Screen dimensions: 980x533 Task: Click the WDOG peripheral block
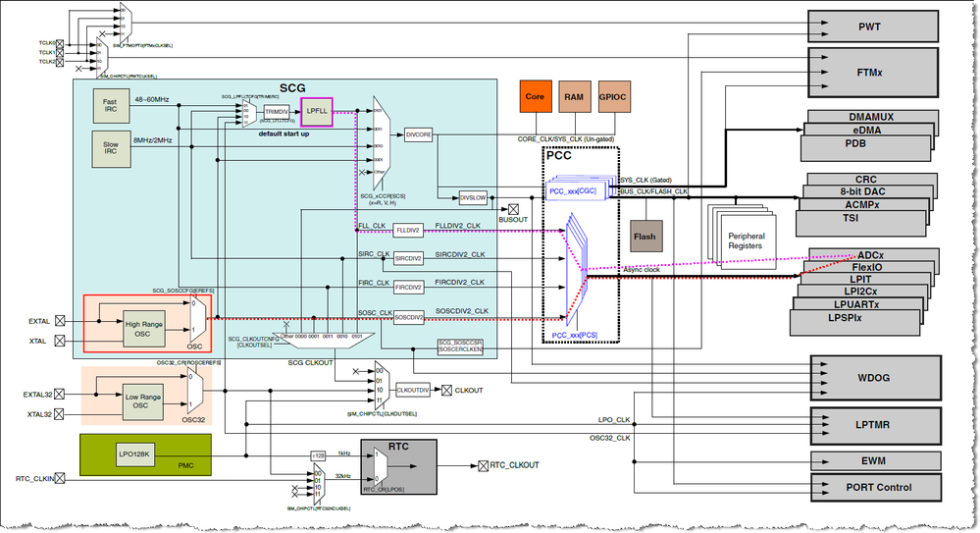[x=875, y=378]
